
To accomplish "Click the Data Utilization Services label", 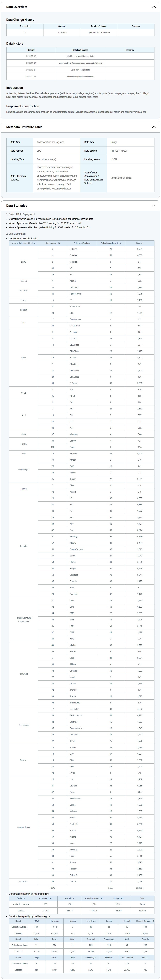I will (18, 178).
